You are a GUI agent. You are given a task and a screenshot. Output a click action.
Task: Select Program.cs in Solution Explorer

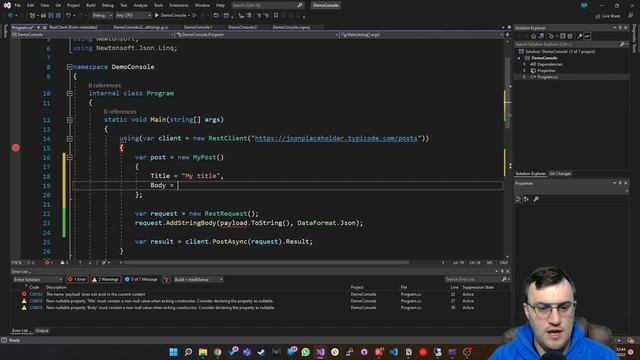coord(547,77)
